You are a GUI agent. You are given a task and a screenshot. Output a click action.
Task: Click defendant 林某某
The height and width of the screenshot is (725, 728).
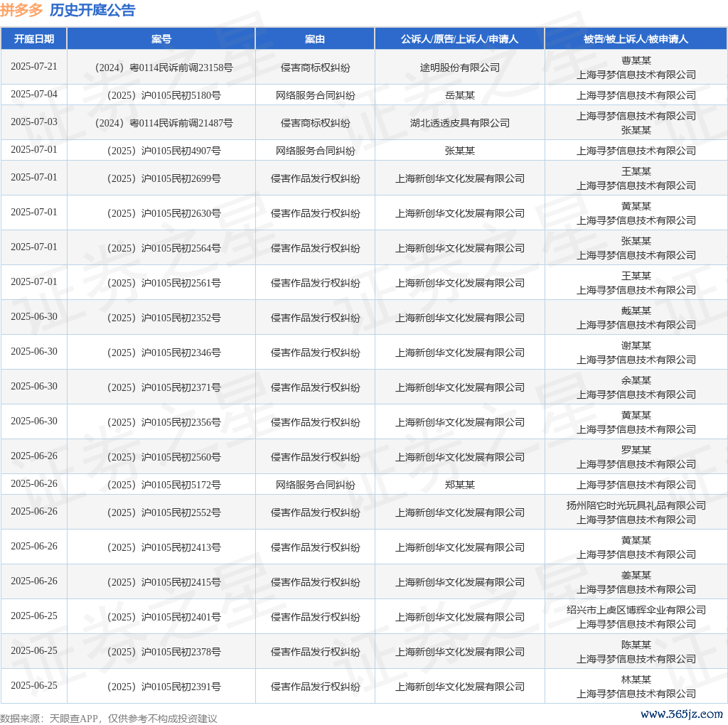tap(636, 680)
